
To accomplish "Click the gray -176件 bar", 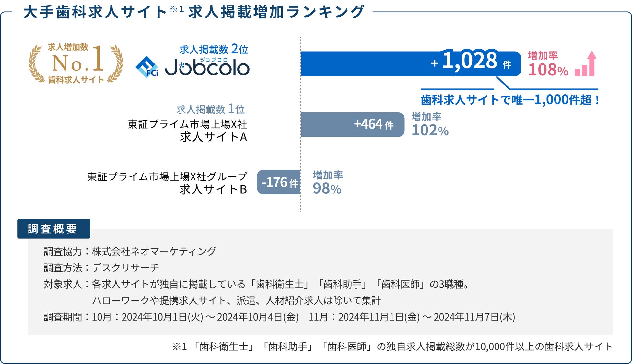I will [x=279, y=182].
